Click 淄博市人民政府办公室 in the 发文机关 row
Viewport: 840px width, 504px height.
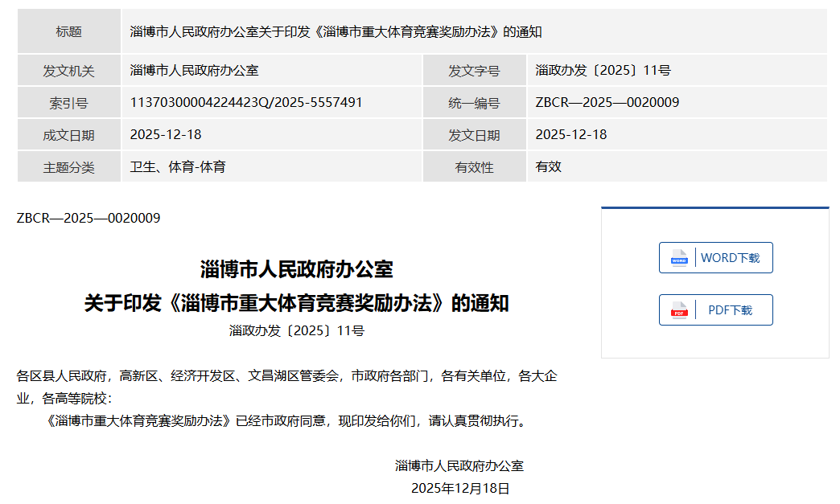coord(194,71)
